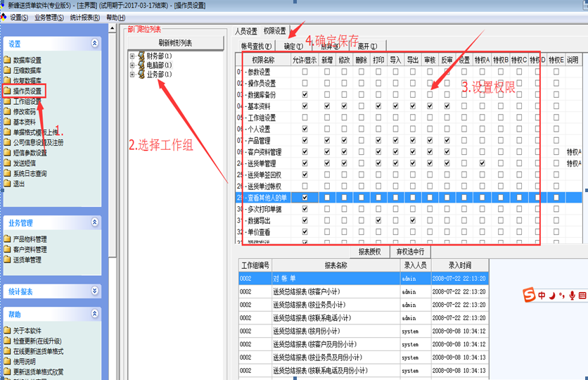Image resolution: width=588 pixels, height=380 pixels.
Task: Click the Sogou soft keyboard icon
Action: (582, 296)
